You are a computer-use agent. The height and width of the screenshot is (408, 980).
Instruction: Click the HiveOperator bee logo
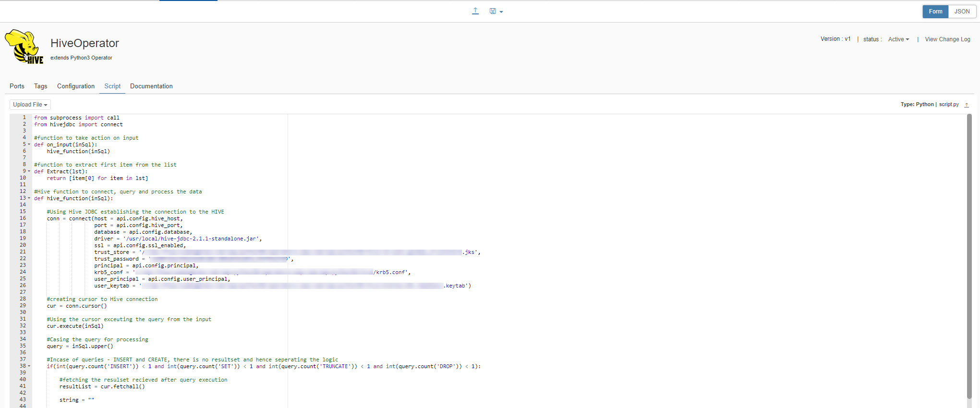coord(24,47)
